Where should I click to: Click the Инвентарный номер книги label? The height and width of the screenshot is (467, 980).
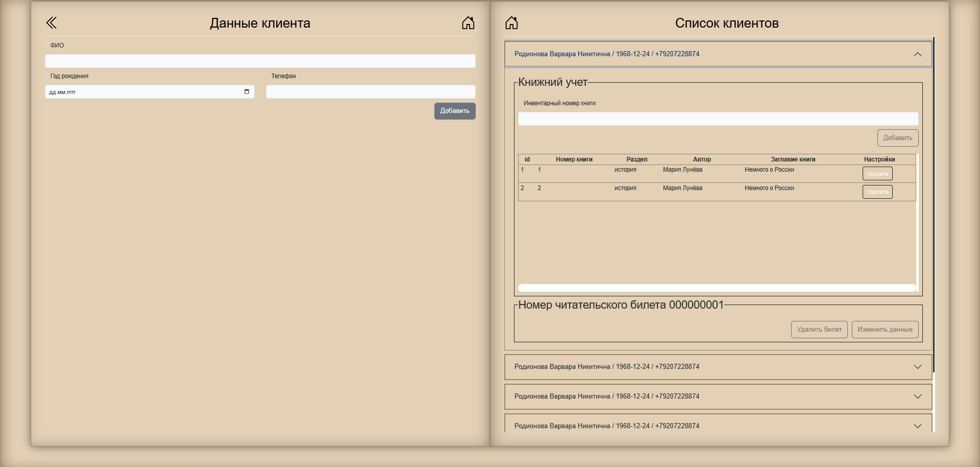[559, 103]
